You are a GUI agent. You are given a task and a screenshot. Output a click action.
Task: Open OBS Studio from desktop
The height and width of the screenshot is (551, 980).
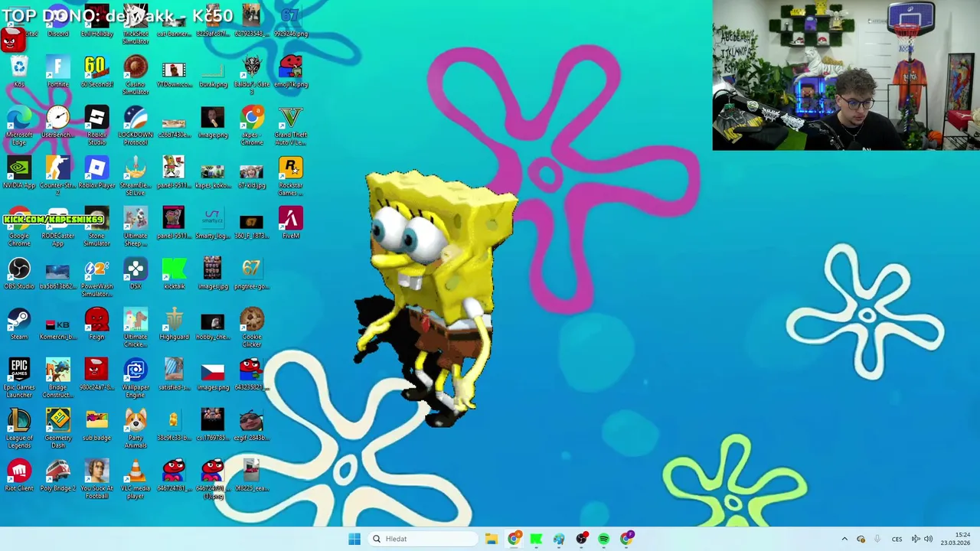[x=19, y=273]
